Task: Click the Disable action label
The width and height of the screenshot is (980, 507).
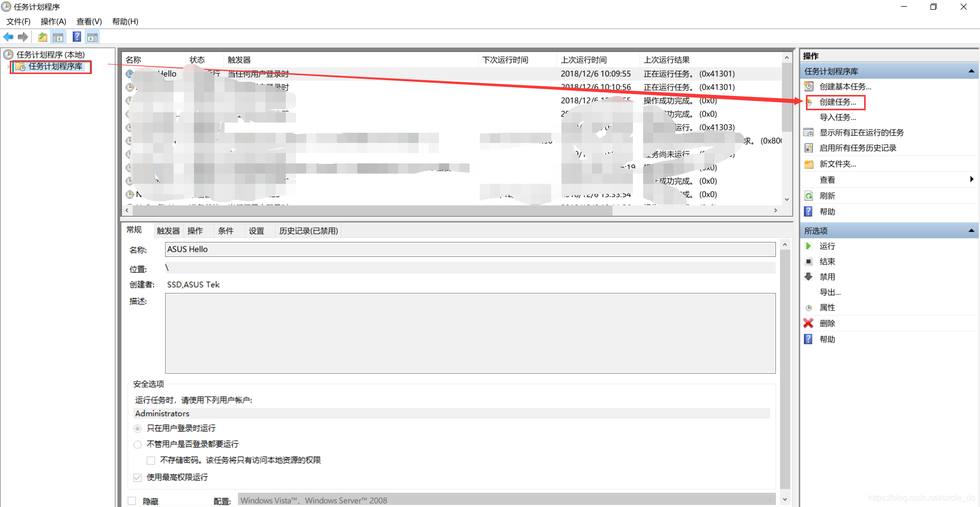Action: coord(827,277)
